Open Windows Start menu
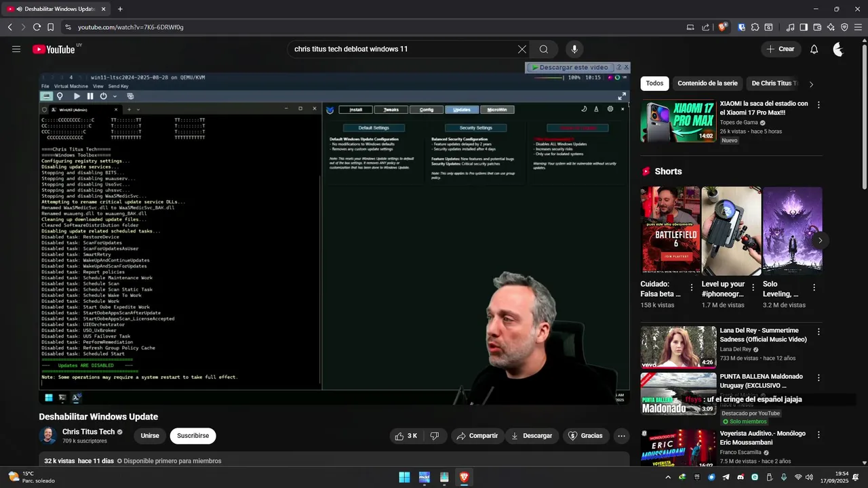Viewport: 868px width, 488px height. 404,477
